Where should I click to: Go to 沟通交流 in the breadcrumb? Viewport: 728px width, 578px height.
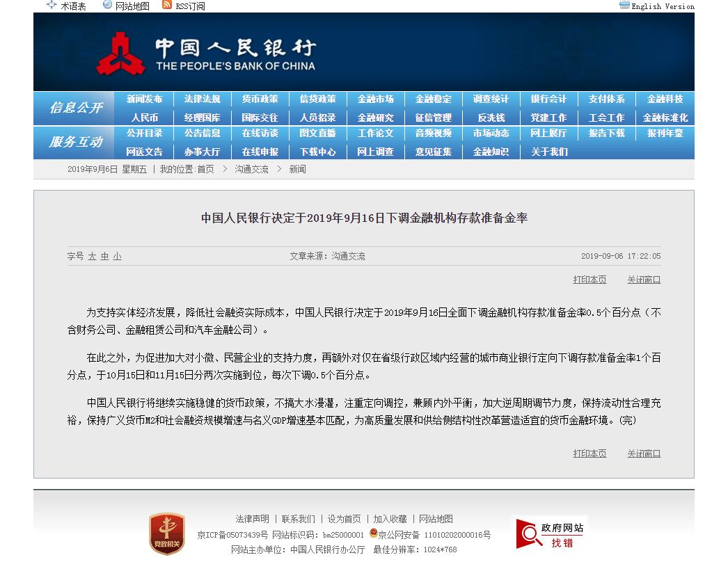pos(251,169)
